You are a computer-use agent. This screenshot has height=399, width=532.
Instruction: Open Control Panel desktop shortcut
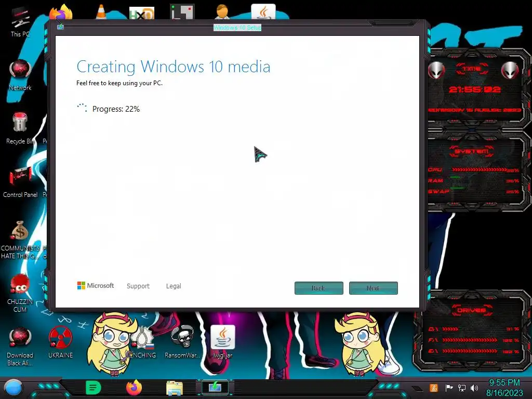[x=20, y=181]
